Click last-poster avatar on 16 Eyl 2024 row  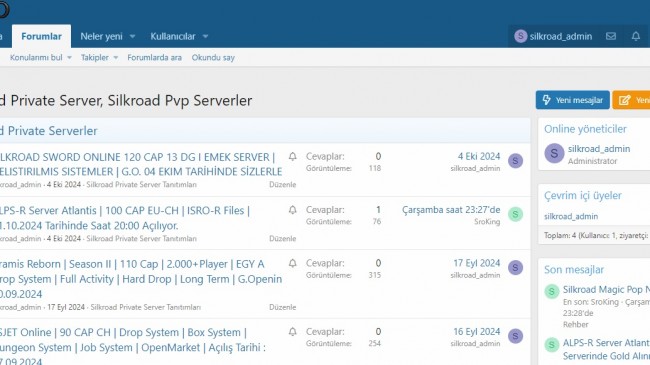[515, 336]
